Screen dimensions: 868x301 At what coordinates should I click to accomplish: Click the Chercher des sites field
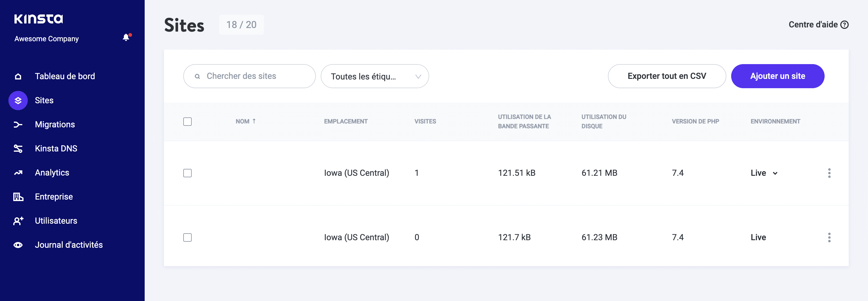pyautogui.click(x=249, y=76)
